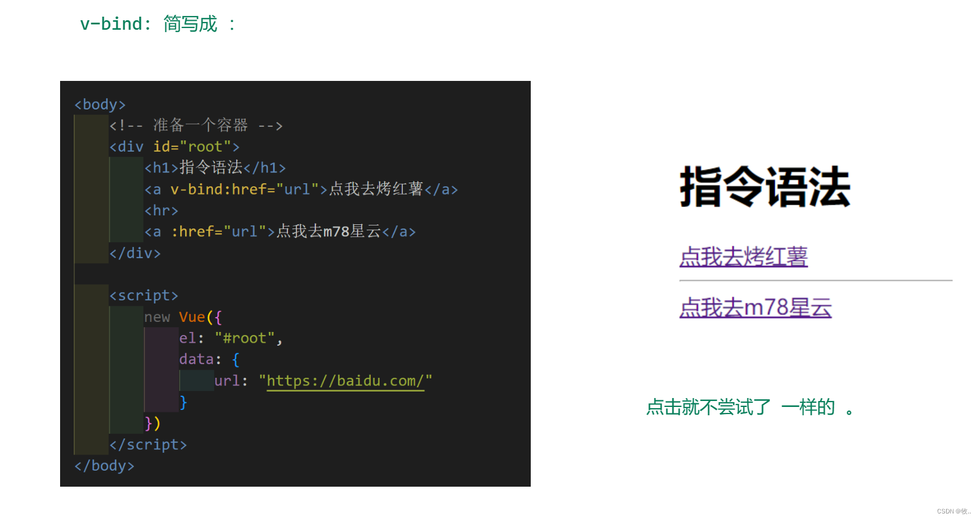The height and width of the screenshot is (520, 980).
Task: Click the v-bind:href code line
Action: [301, 189]
